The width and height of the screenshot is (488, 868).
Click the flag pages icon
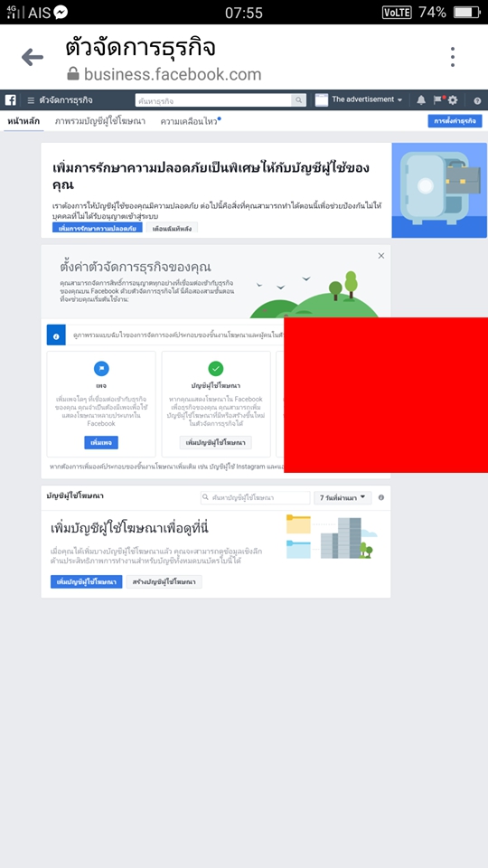click(437, 100)
